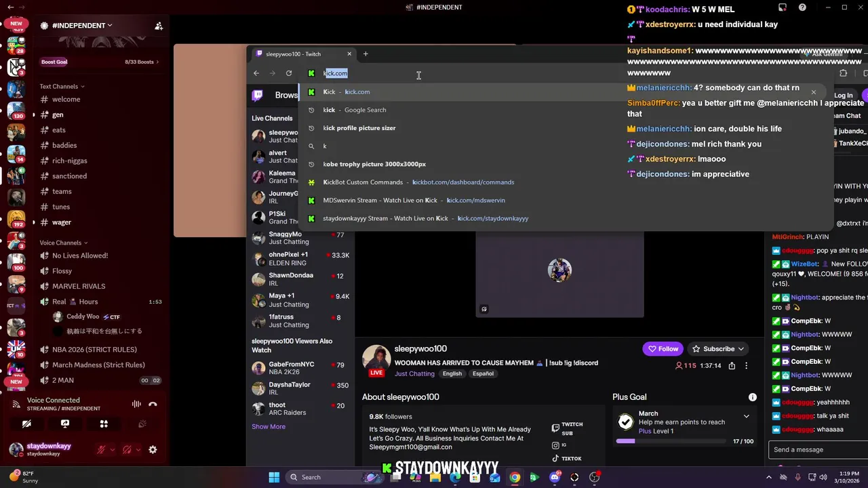The width and height of the screenshot is (868, 488).
Task: Click the Español stream tag
Action: pyautogui.click(x=483, y=373)
